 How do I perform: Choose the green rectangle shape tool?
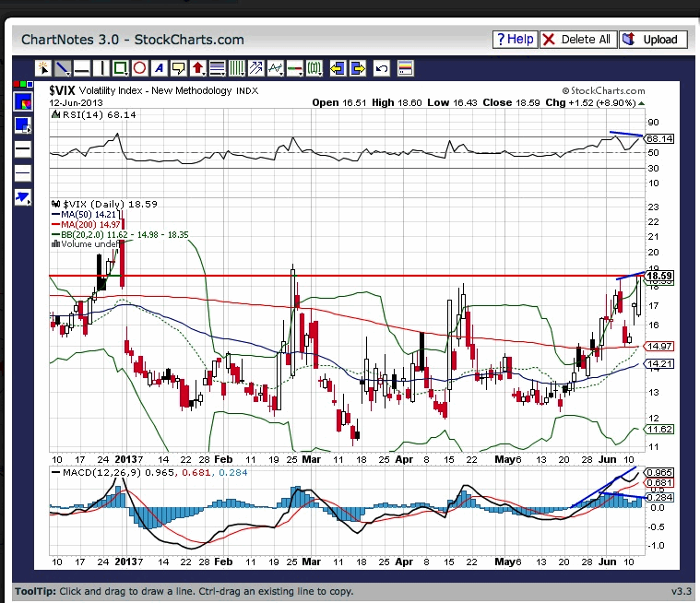(121, 68)
